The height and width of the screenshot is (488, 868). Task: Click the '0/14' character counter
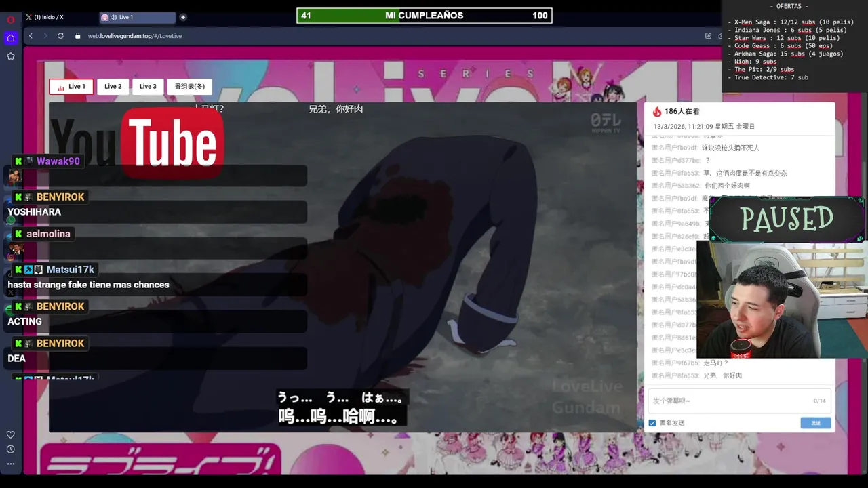coord(820,401)
